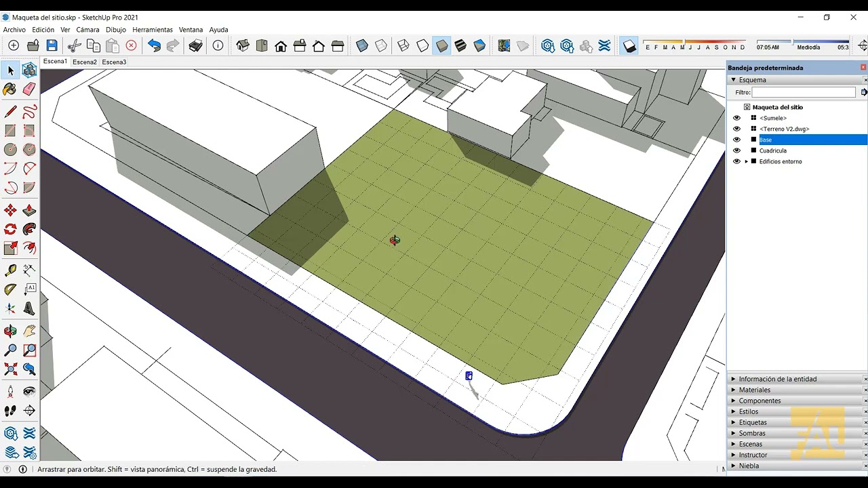Select the Section Plane tool
Screen dimensions: 868x488
click(29, 411)
